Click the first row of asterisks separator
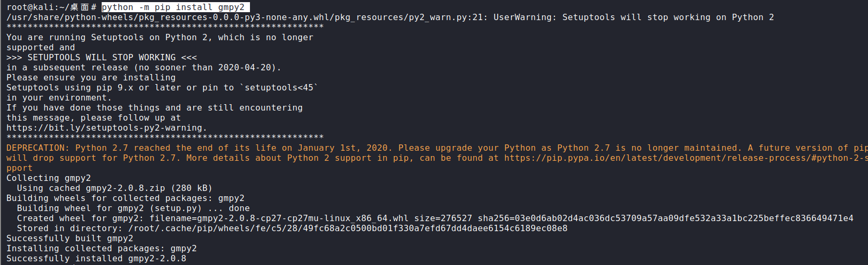Screen dimensions: 868x265 (165, 27)
